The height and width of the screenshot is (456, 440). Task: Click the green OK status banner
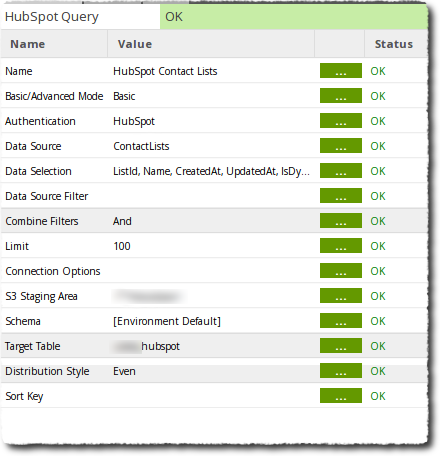tap(294, 17)
